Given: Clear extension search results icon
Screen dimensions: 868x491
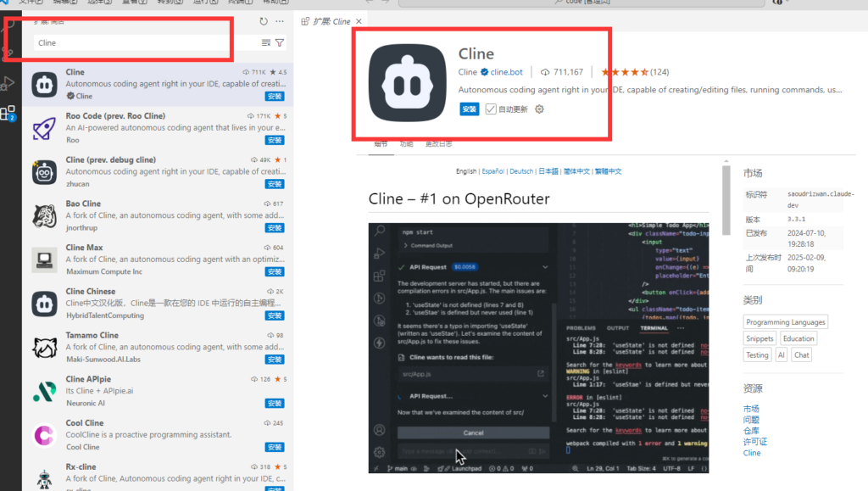Looking at the screenshot, I should [x=265, y=42].
